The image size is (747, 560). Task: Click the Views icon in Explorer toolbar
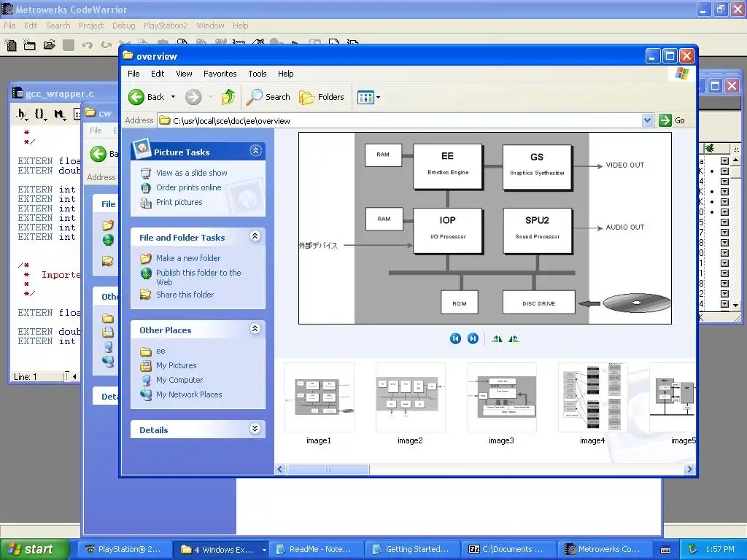[365, 97]
